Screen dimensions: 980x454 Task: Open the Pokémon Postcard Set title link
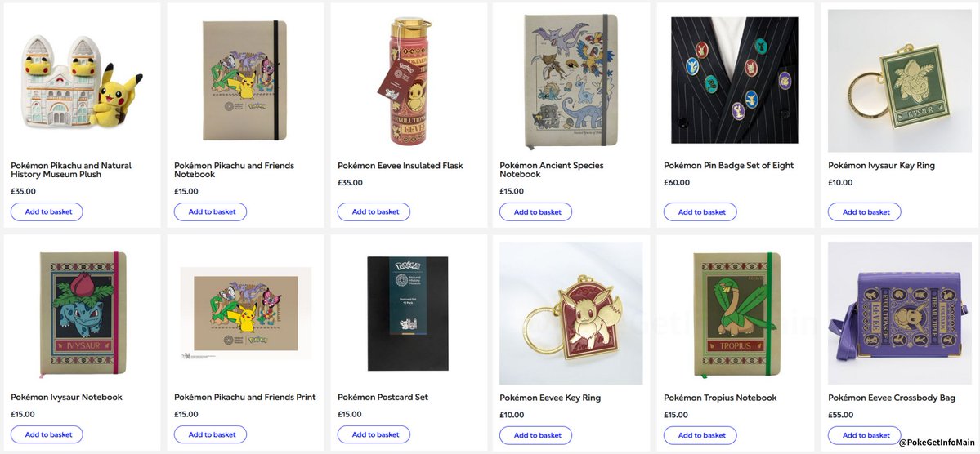point(383,398)
